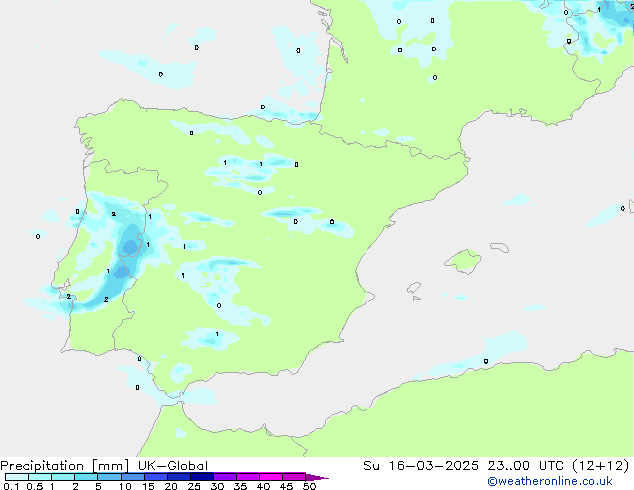Image resolution: width=634 pixels, height=490 pixels.
Task: Select the 'Precipitation [mm]' title text
Action: tap(65, 466)
